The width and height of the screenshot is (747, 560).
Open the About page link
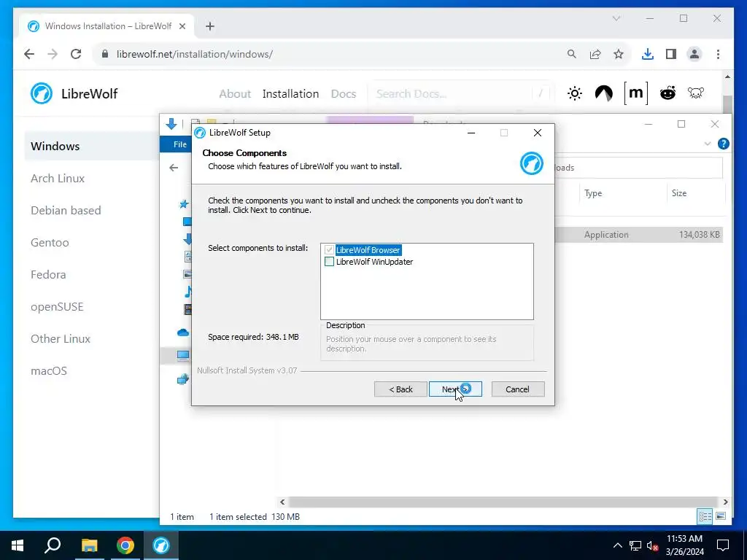(x=235, y=94)
